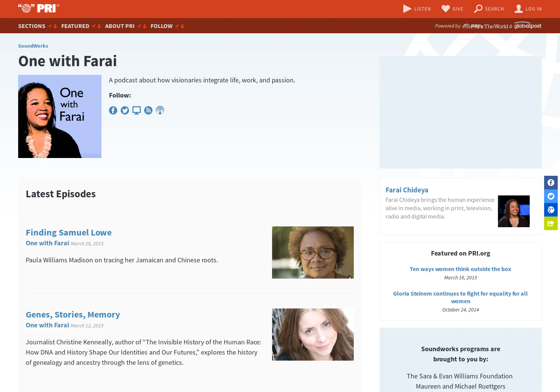Click the 'One with Farai' page title

[67, 61]
